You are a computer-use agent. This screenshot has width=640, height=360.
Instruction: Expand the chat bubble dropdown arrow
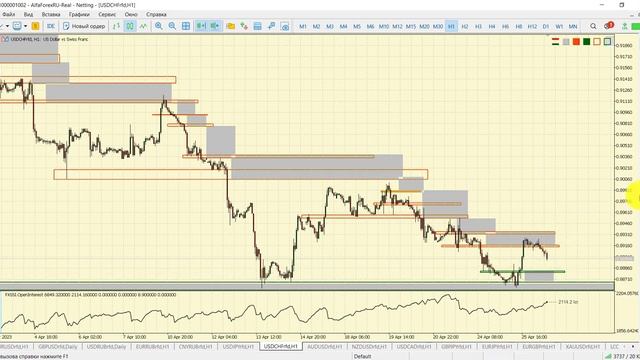[x=25, y=26]
